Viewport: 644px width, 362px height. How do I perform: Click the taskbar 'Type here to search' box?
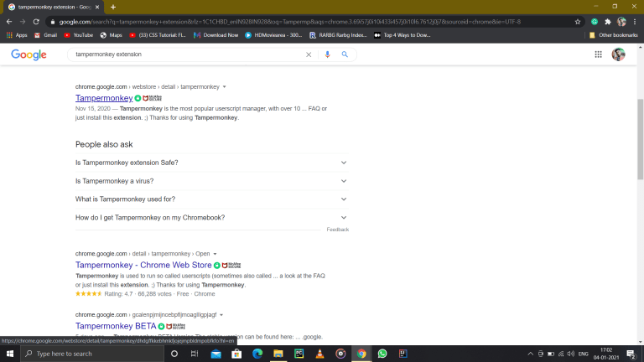tap(92, 354)
